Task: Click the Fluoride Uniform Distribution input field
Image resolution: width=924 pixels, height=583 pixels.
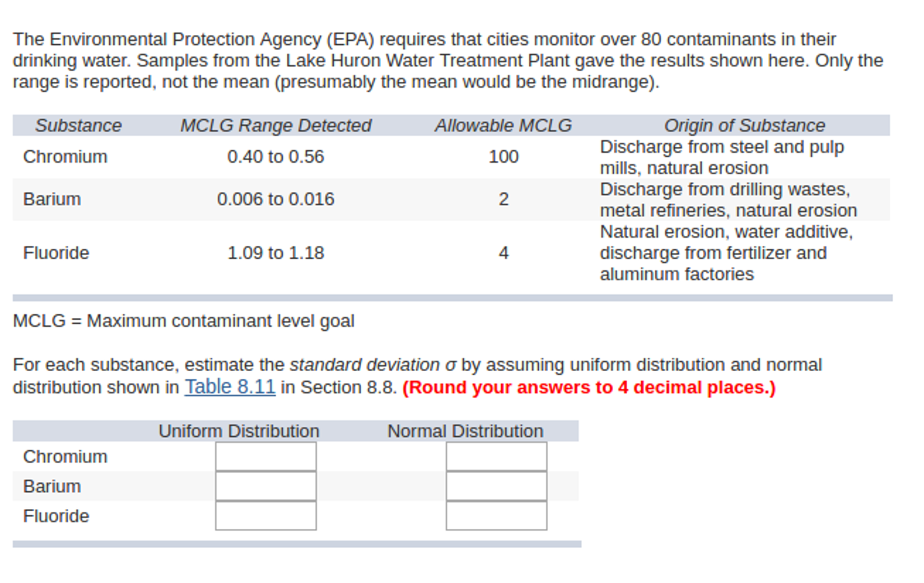Action: (266, 516)
